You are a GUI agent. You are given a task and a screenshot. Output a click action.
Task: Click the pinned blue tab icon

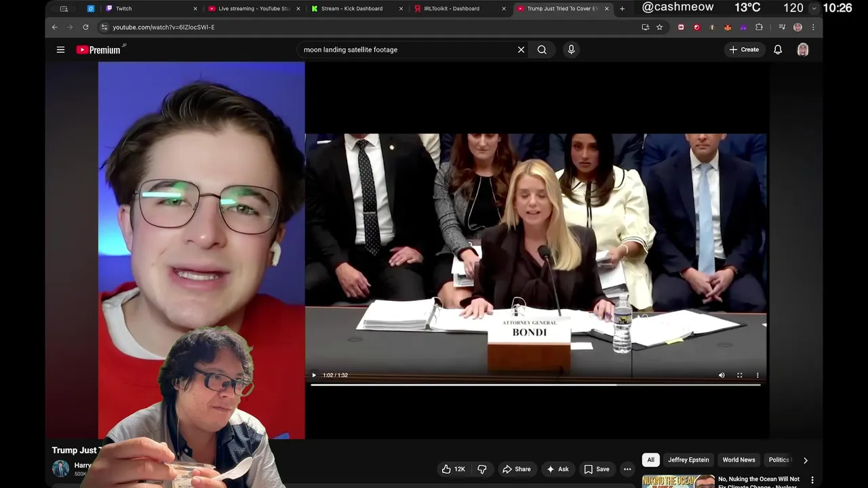(x=91, y=9)
